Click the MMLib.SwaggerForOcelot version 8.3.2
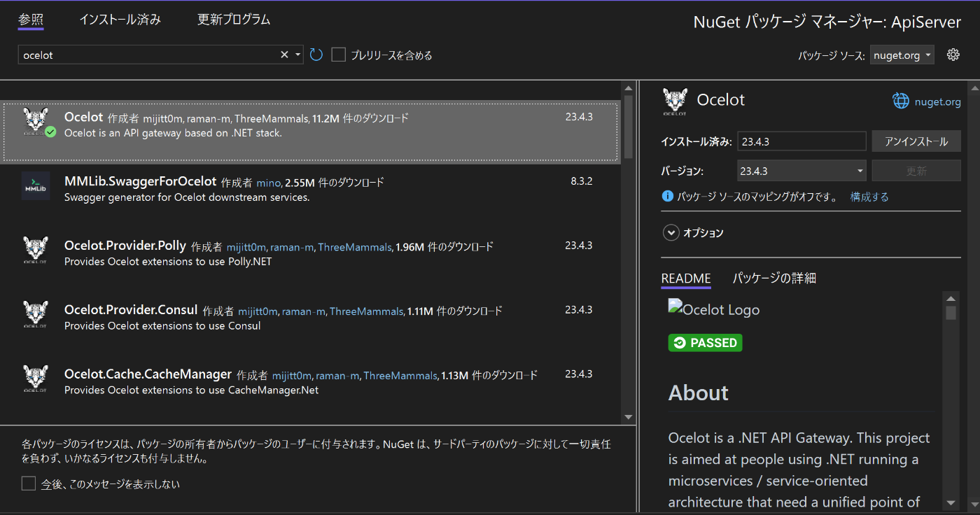The height and width of the screenshot is (515, 980). [x=581, y=181]
